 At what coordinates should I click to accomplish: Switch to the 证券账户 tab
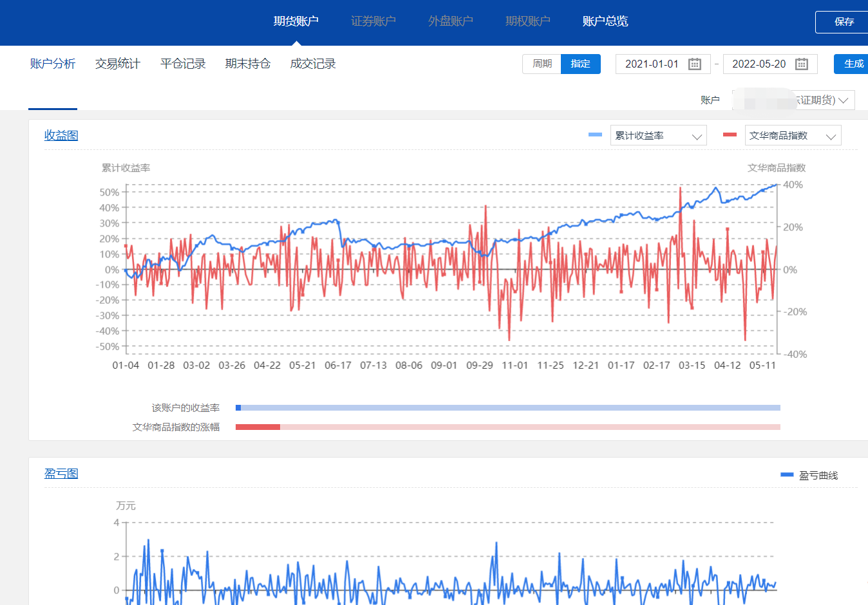(373, 21)
